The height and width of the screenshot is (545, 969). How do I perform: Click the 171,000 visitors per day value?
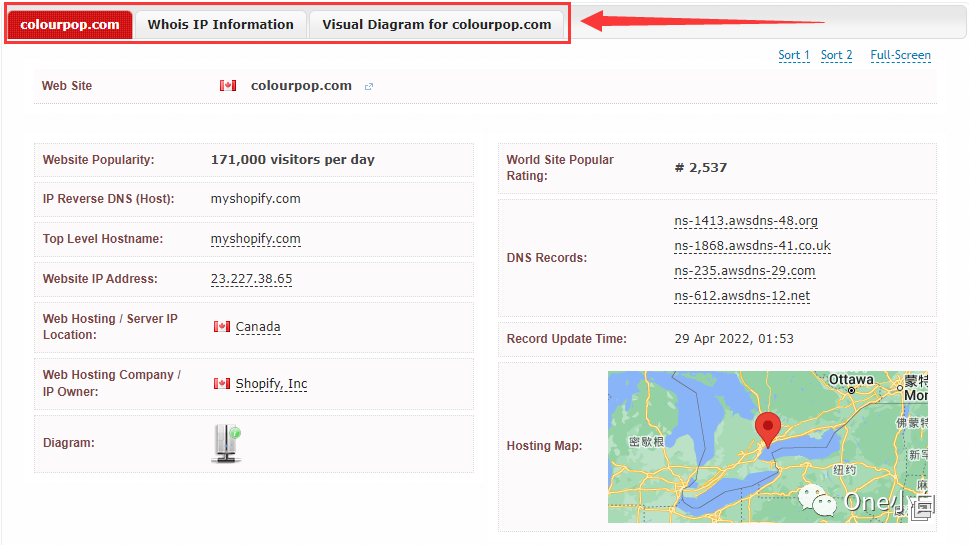click(293, 159)
